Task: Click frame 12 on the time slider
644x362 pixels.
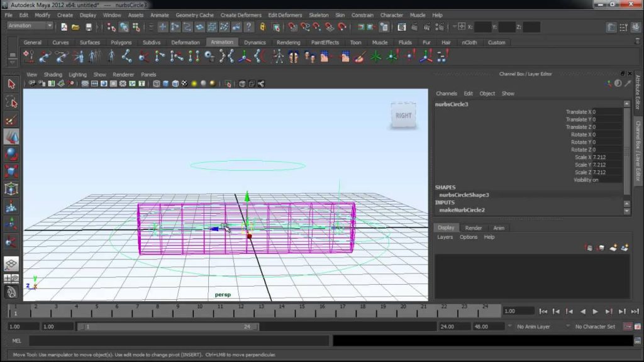Action: [x=240, y=311]
